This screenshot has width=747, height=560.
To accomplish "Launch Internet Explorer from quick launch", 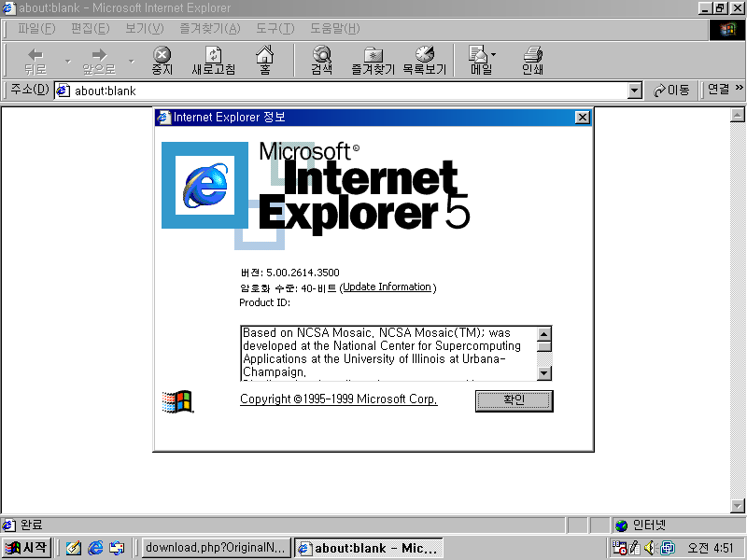I will pos(95,548).
